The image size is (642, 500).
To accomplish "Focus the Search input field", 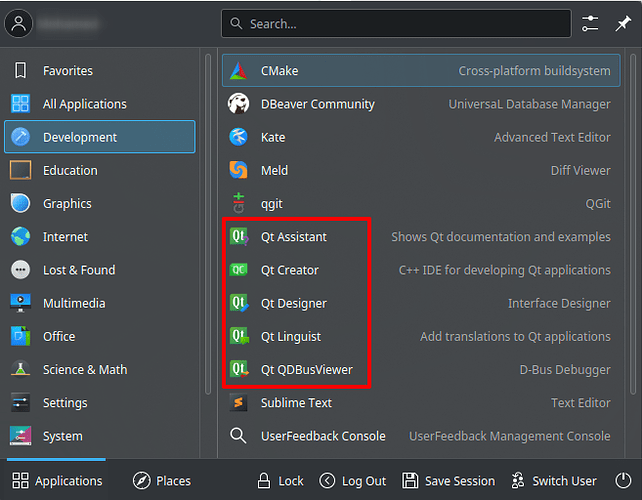I will tap(396, 23).
